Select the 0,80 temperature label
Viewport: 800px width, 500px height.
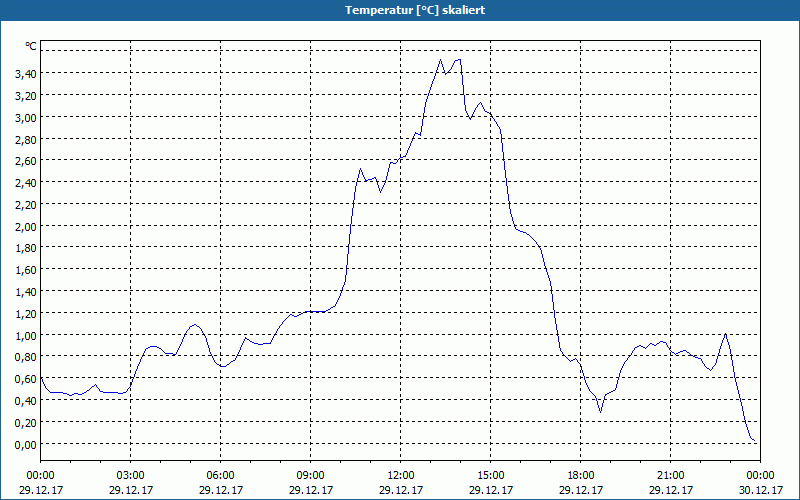pos(26,357)
